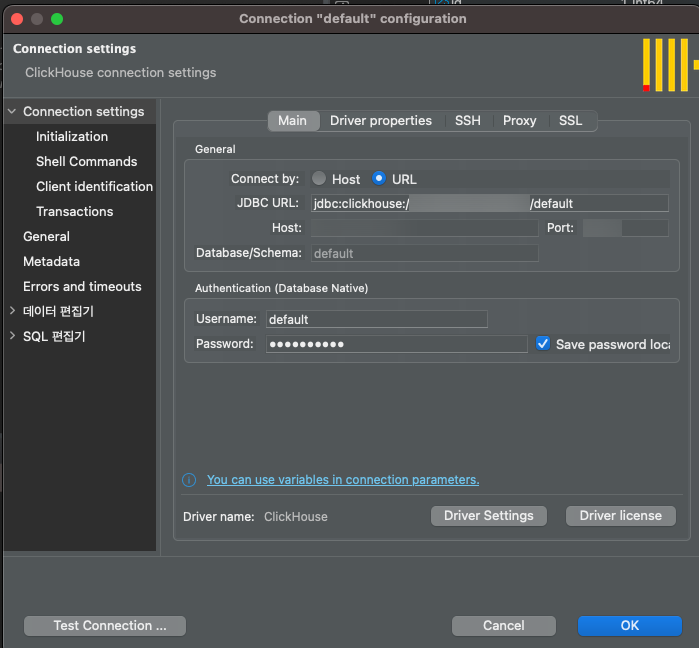Focus the Username input field
Viewport: 699px width, 648px height.
tap(376, 319)
